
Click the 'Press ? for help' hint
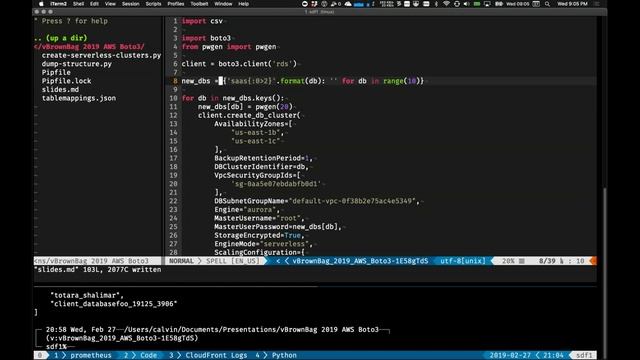(x=71, y=21)
